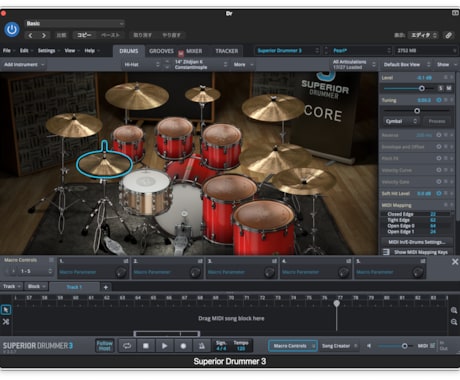Click the コピー copy button
The width and height of the screenshot is (460, 380).
coord(84,35)
